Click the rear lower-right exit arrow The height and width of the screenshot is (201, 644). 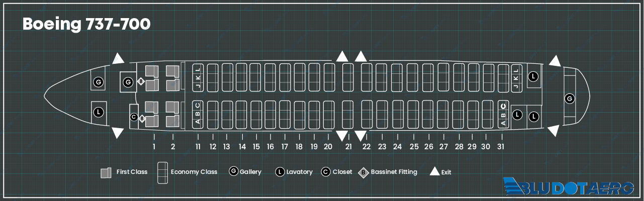pyautogui.click(x=554, y=130)
